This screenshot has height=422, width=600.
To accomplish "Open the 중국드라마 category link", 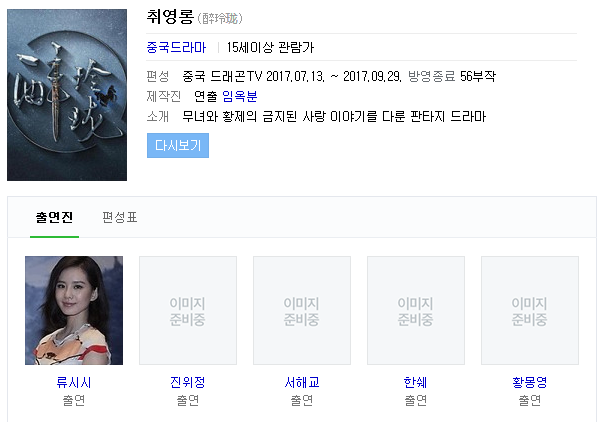I will (x=176, y=47).
